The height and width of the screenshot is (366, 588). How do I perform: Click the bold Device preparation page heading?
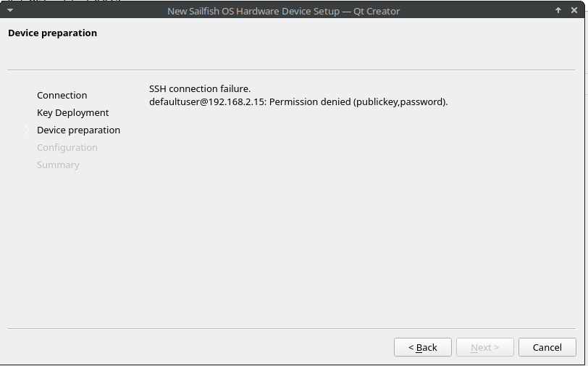(52, 33)
